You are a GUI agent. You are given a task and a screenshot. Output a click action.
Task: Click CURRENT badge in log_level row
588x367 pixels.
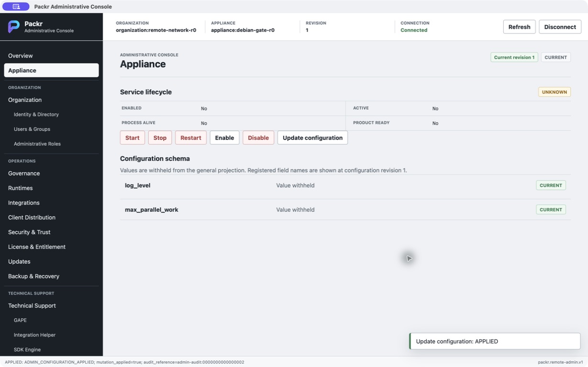(551, 185)
